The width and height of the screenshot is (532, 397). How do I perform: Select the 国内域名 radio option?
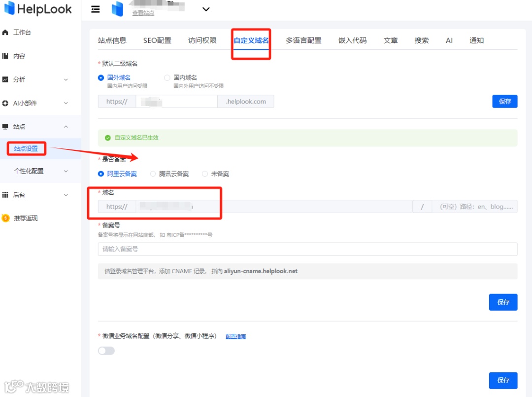coord(167,77)
